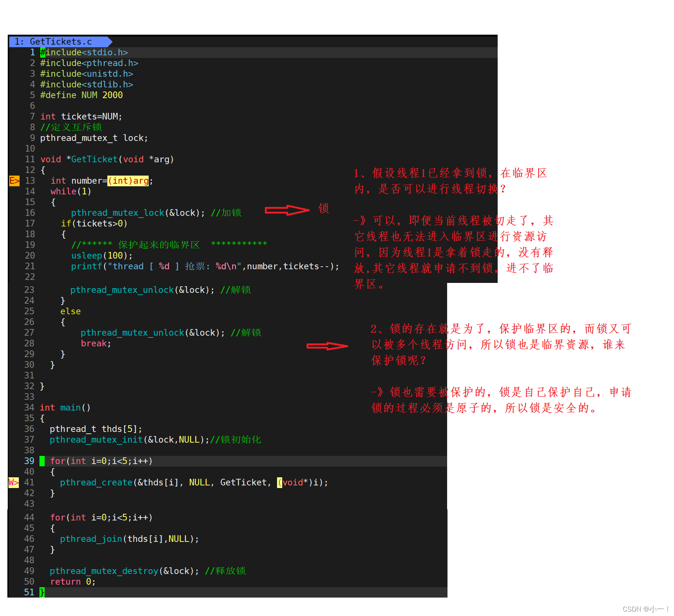Screen dimensions: 674x616
Task: Click line number 39 in the gutter
Action: pyautogui.click(x=29, y=461)
